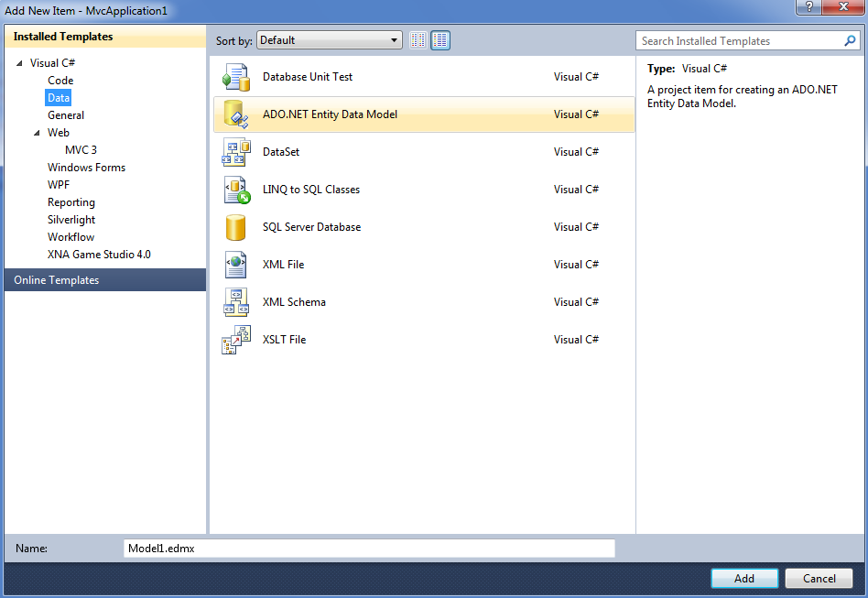This screenshot has height=598, width=868.
Task: Select MVC 3 in the template tree
Action: [81, 150]
